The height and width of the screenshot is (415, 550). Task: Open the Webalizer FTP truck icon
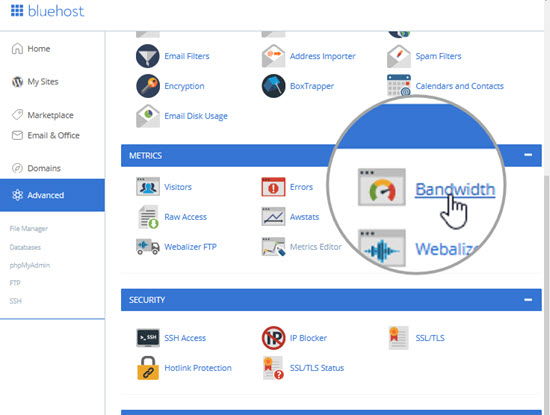[148, 247]
